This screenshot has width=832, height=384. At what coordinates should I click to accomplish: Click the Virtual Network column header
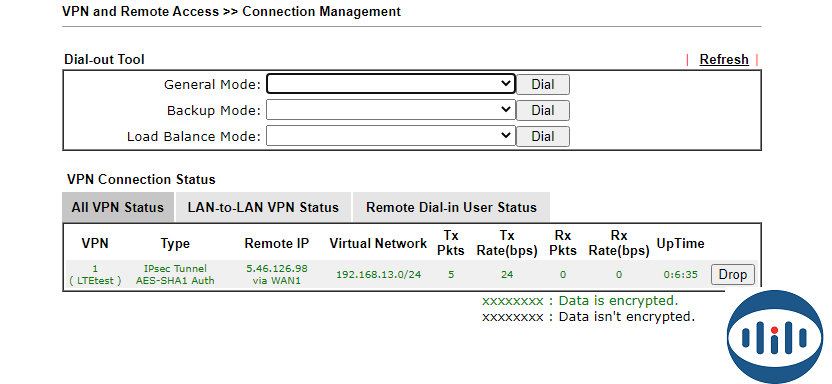click(x=378, y=243)
